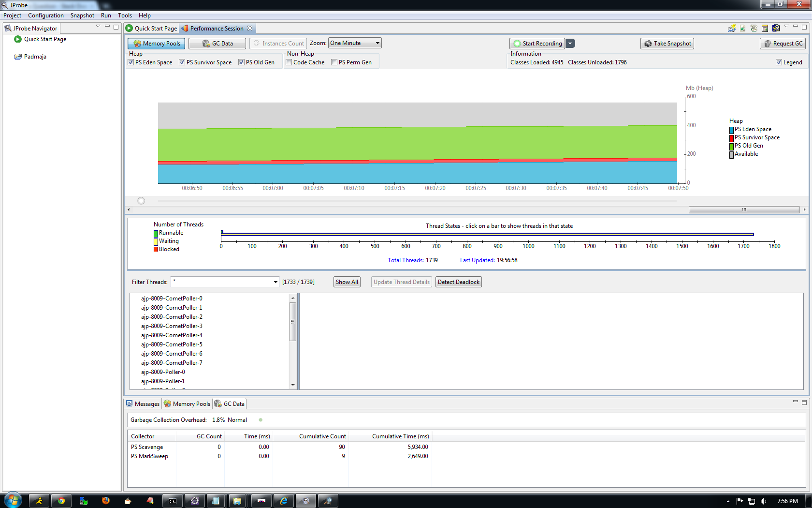The image size is (812, 508).
Task: Open the command prompt taskbar icon
Action: [x=173, y=501]
